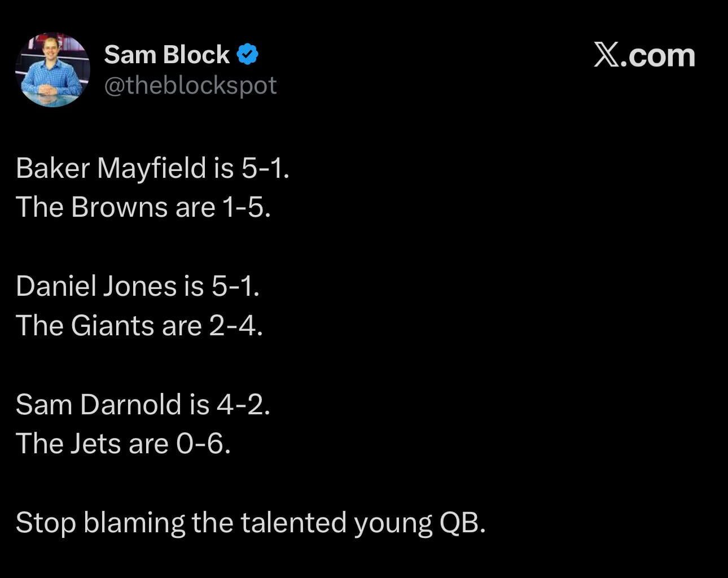The width and height of the screenshot is (728, 578).
Task: Click the Giants' 2-4 record
Action: tap(233, 326)
